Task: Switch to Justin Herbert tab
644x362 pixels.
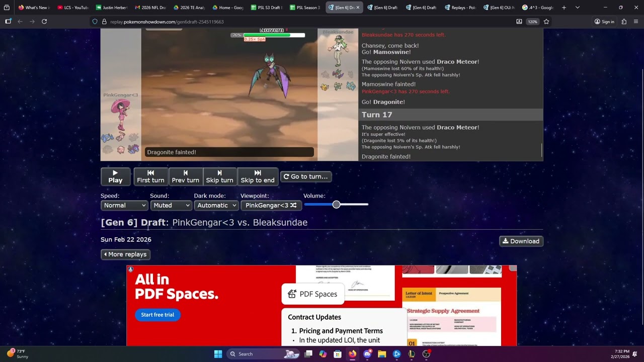Action: (112, 8)
